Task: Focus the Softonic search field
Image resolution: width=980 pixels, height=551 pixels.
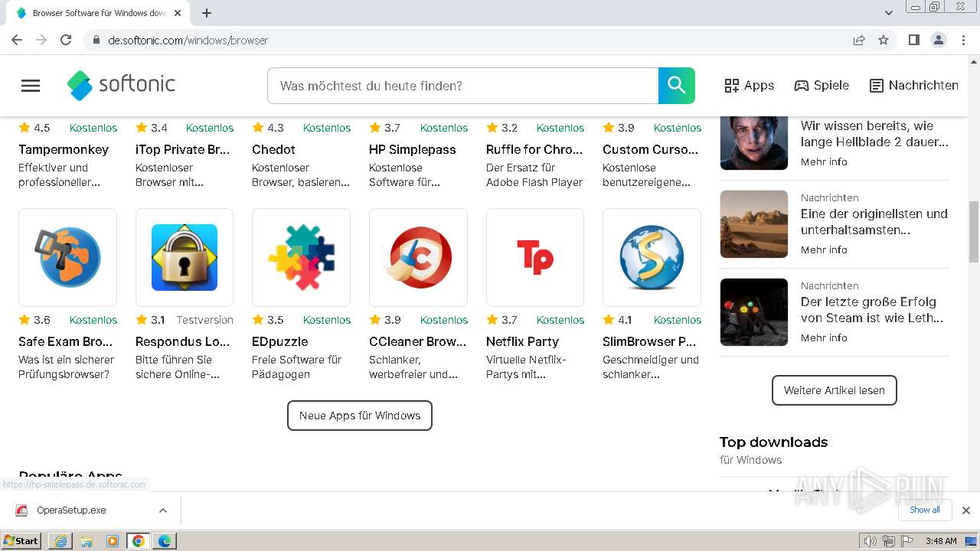Action: coord(462,86)
